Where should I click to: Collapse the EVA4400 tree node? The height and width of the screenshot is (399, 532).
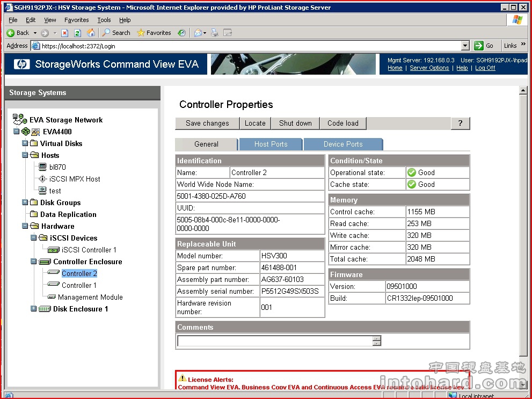point(16,132)
